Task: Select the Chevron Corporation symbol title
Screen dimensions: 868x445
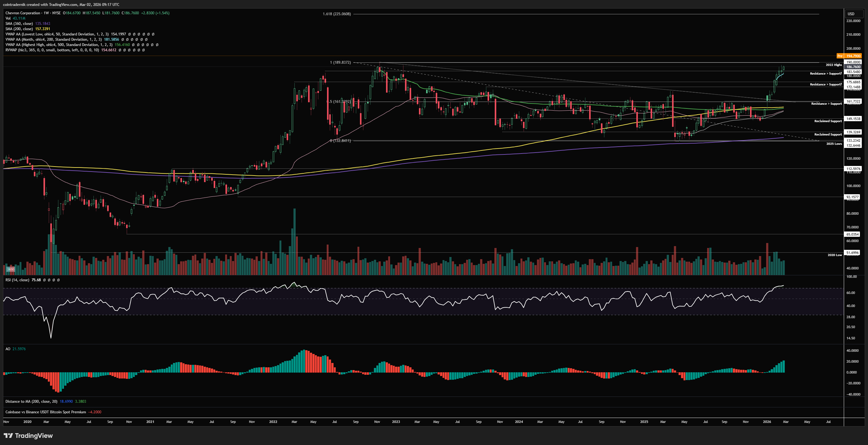Action: point(23,13)
